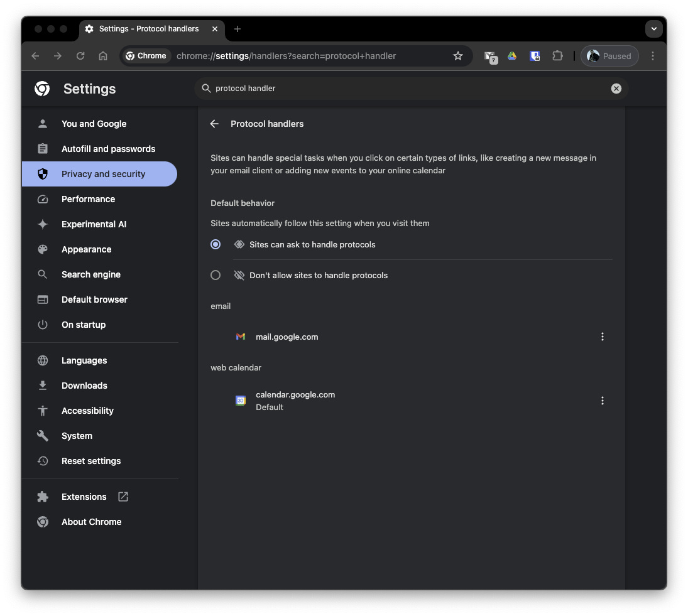This screenshot has height=616, width=688.
Task: Click the Paused profile button
Action: point(609,56)
